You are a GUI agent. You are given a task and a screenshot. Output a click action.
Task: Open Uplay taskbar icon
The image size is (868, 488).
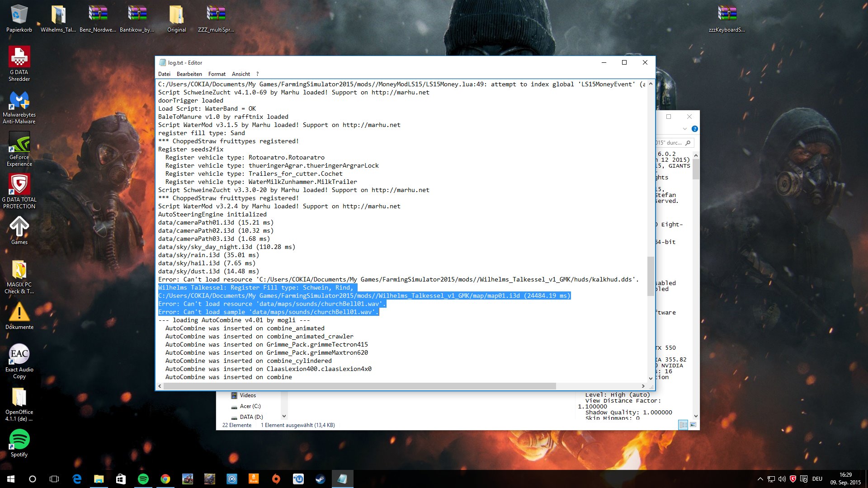click(x=298, y=479)
